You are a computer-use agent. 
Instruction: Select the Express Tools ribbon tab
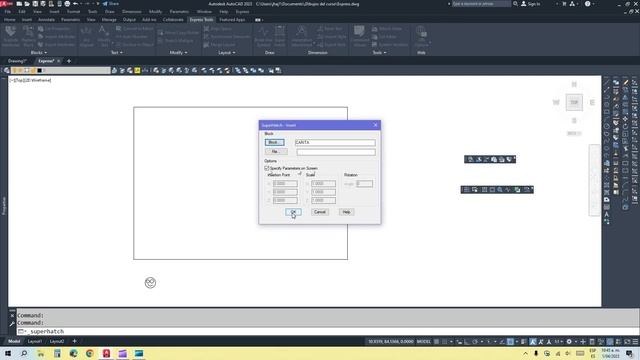(x=201, y=20)
